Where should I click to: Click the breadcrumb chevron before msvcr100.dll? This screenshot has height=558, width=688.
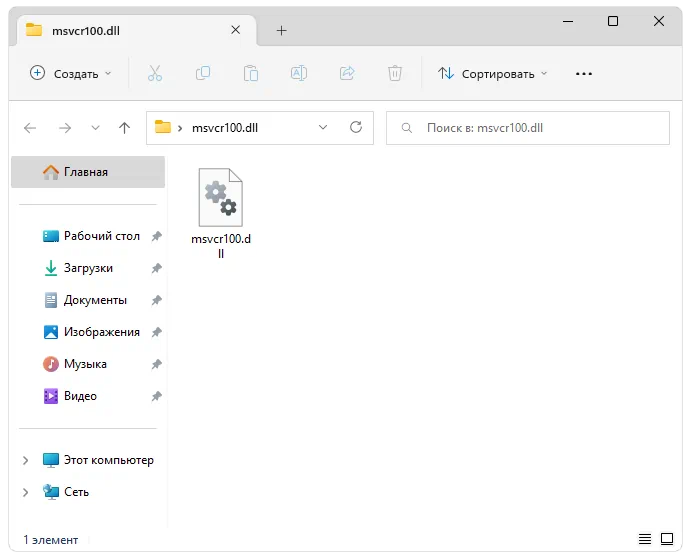(180, 129)
